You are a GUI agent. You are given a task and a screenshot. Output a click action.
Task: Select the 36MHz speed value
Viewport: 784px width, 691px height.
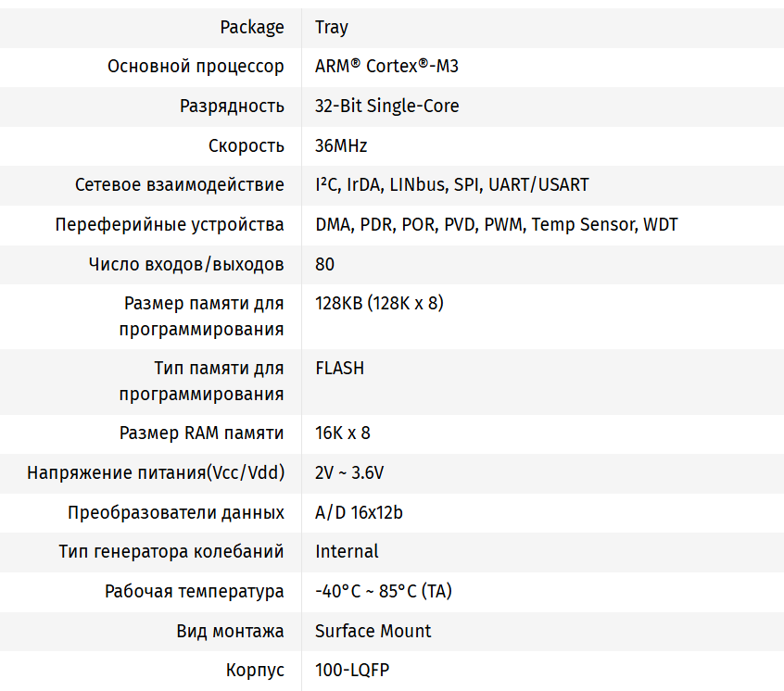coord(341,145)
